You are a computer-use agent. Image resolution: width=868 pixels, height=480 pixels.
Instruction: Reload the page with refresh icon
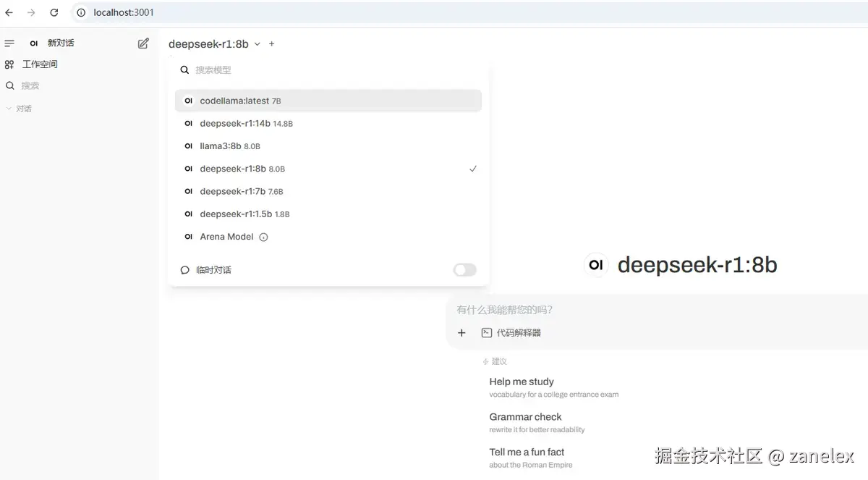tap(54, 12)
